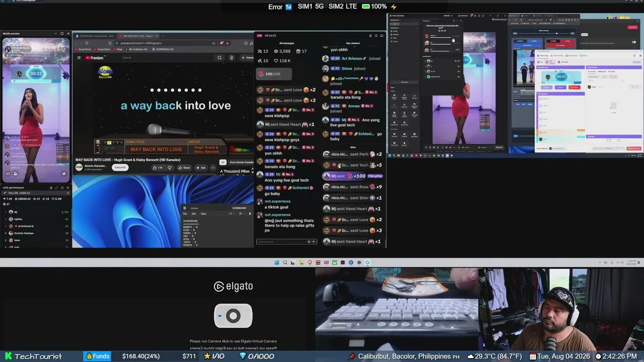Open the [SUPERNOVA] LIST bookmark
This screenshot has width=644, height=362.
tap(164, 49)
